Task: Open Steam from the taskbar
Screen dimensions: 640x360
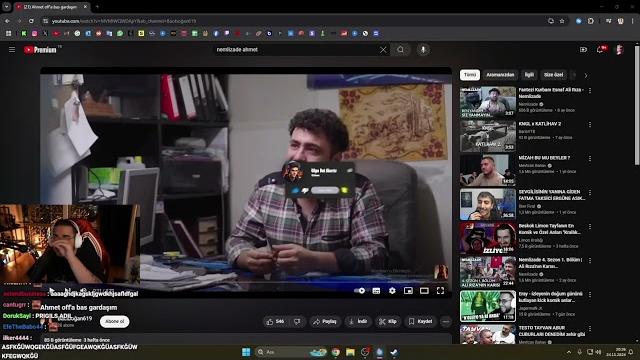Action: click(394, 352)
